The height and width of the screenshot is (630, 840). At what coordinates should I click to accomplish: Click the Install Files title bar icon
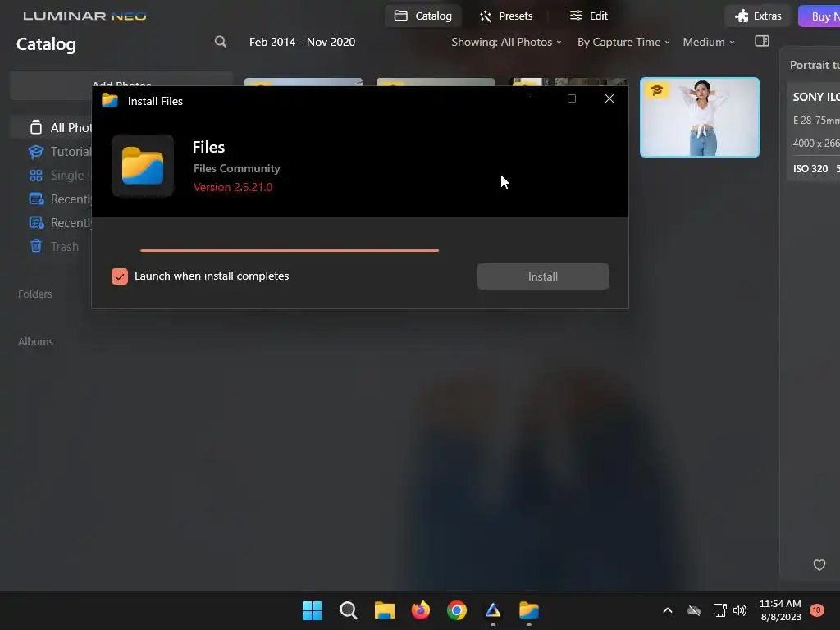110,100
